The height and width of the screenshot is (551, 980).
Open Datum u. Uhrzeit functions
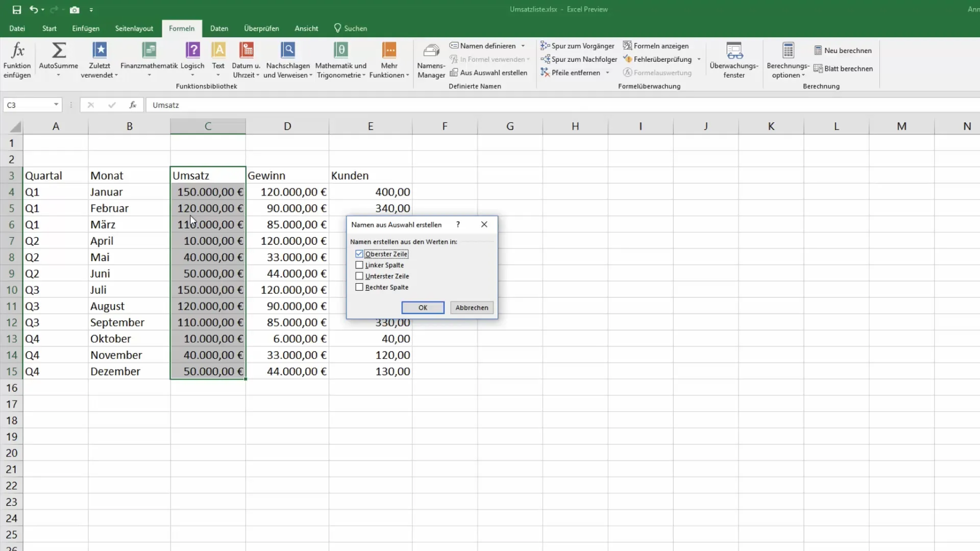click(246, 60)
